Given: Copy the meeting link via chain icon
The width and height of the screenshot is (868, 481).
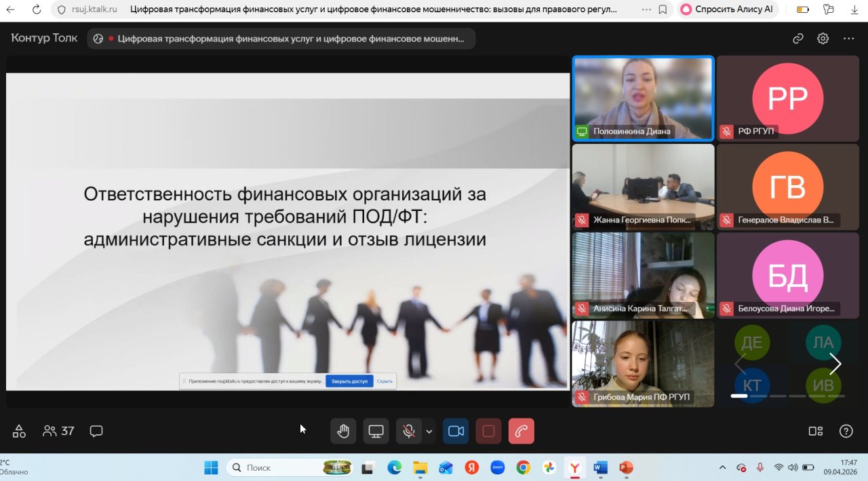Looking at the screenshot, I should point(798,39).
